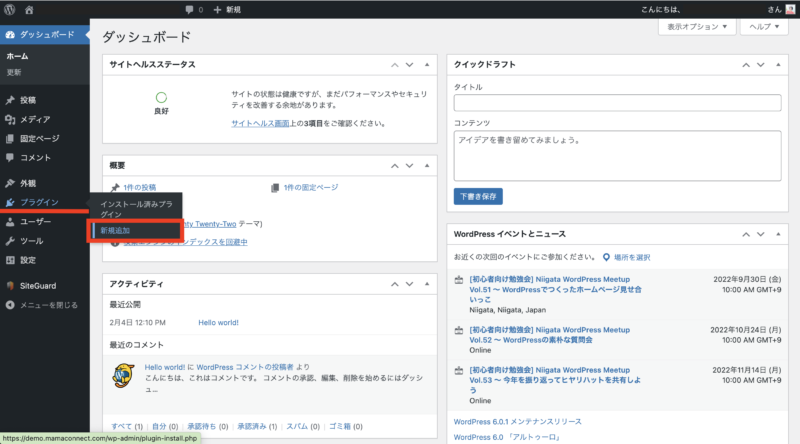Click the メニューを閉じる collapse arrow icon

point(10,305)
